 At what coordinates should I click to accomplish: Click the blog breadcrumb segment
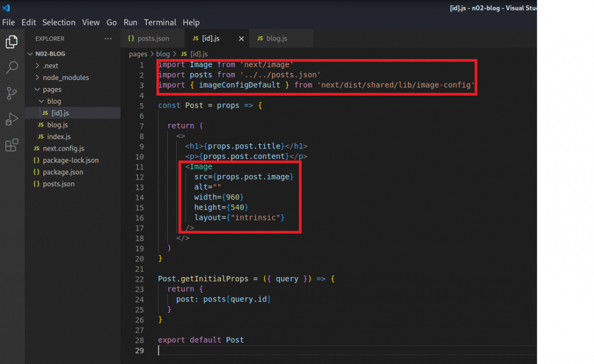(x=163, y=54)
